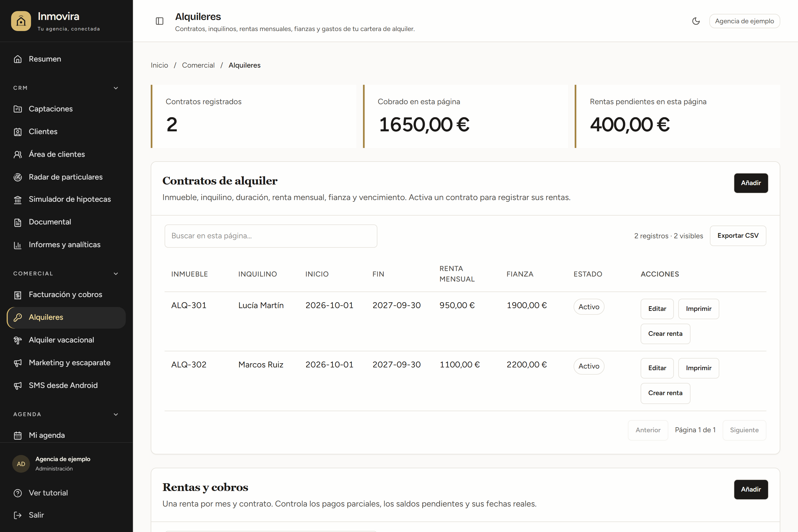798x532 pixels.
Task: Click the Alquiler vacacional palm tree icon
Action: [18, 340]
